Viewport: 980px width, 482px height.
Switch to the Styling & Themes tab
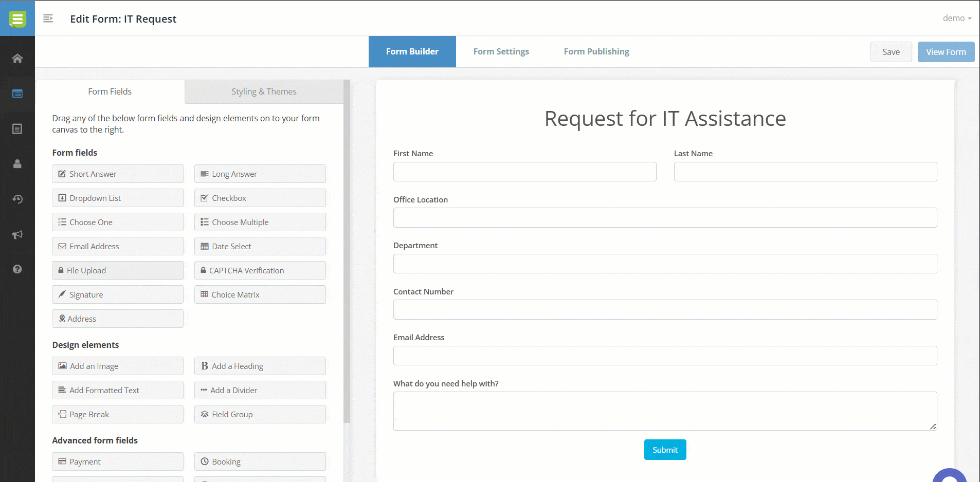[x=264, y=91]
